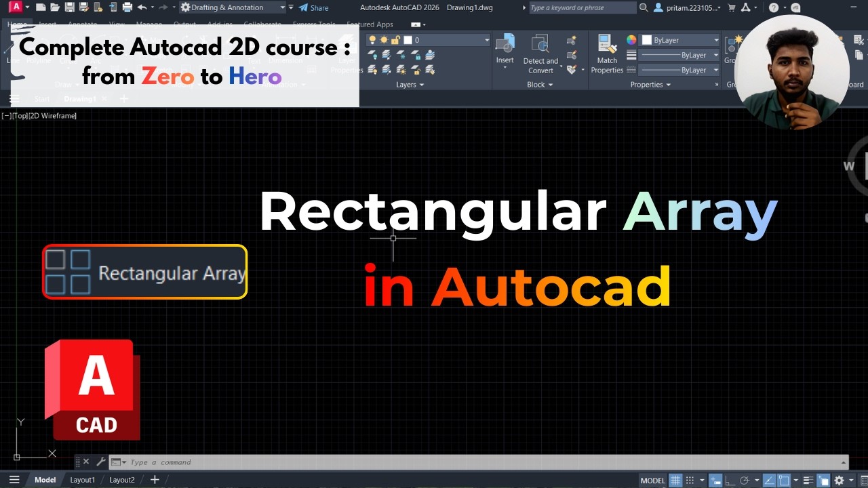Open the ByLayer linetype dropdown
This screenshot has width=868, height=488.
679,70
